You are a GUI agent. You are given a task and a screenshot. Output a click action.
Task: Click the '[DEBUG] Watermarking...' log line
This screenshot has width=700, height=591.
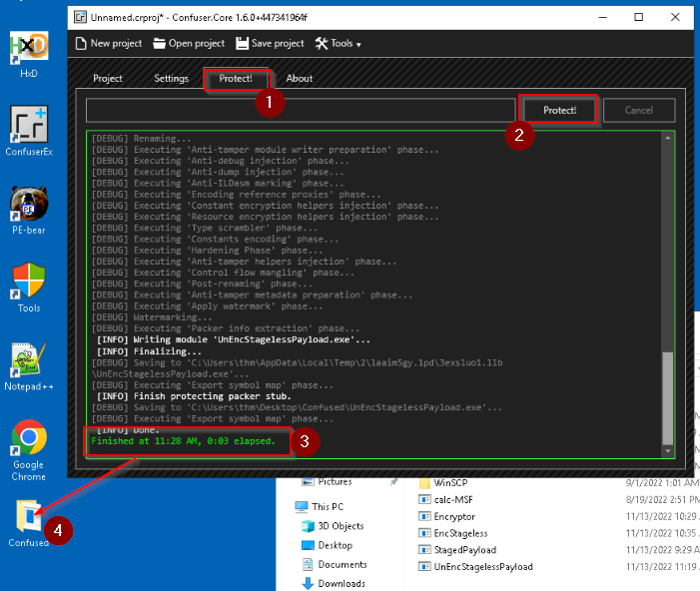point(152,317)
